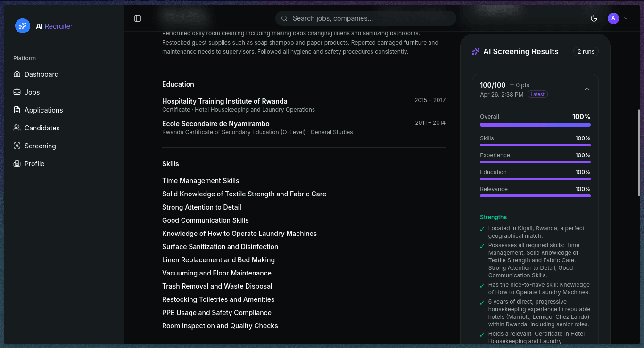
Task: Click 'Trash Removal and Waste Disposal' skill
Action: pos(217,286)
